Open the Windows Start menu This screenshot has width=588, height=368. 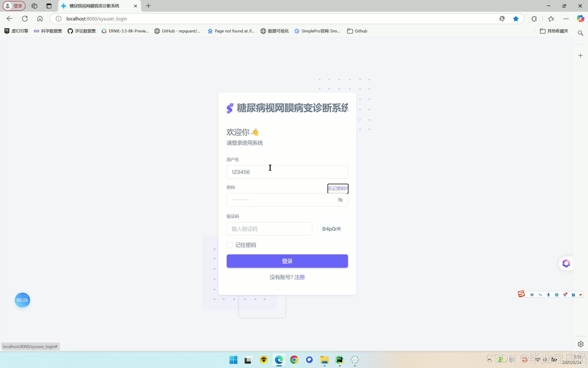[x=233, y=360]
